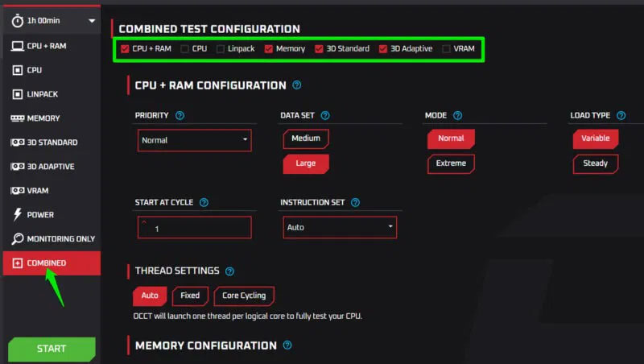Open the Mode help icon
644x364 pixels.
click(457, 115)
